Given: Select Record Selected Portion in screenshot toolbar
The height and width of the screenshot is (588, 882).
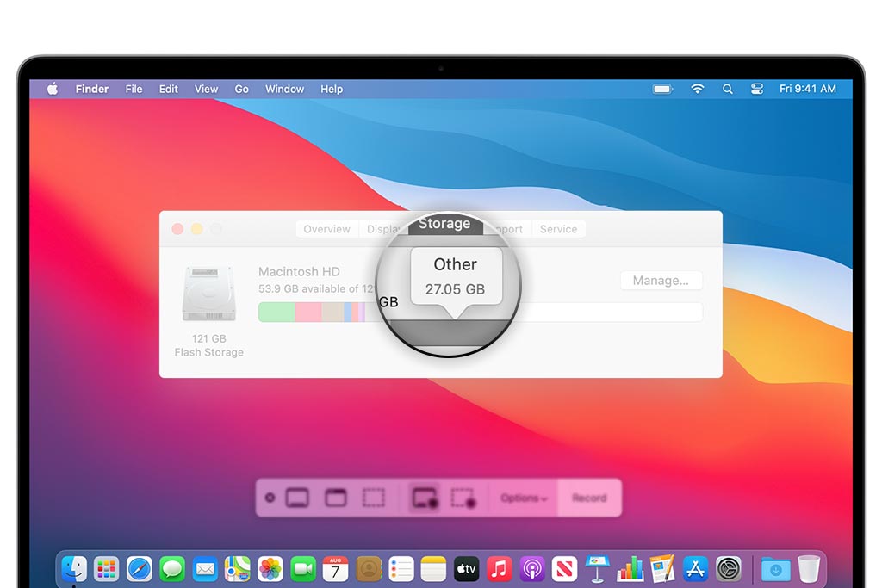Looking at the screenshot, I should [x=463, y=498].
